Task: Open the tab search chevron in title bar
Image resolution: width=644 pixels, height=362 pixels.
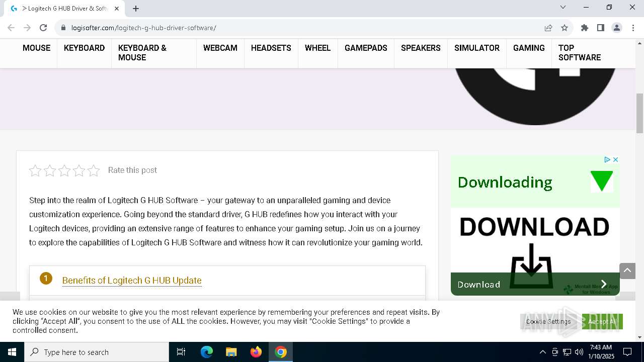Action: 563,7
